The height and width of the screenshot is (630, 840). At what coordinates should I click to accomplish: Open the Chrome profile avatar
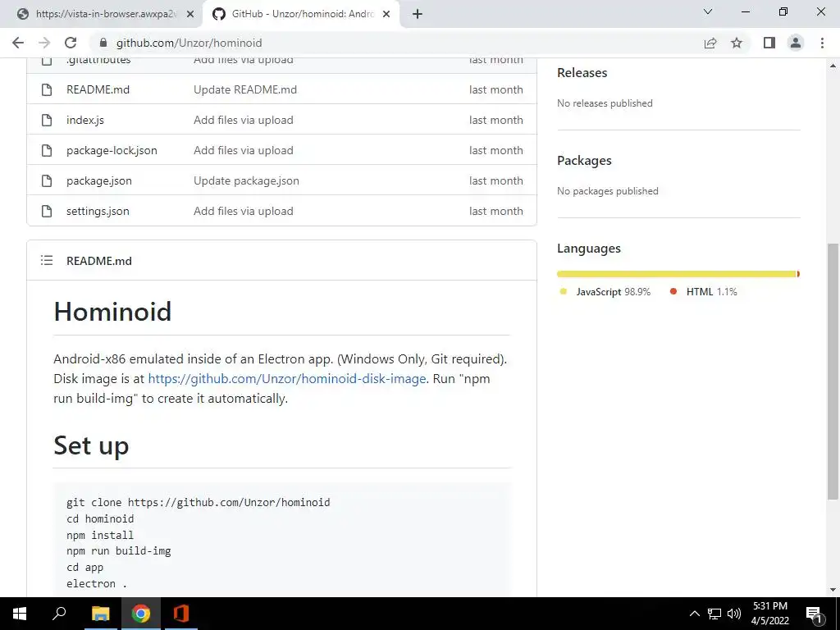[x=796, y=43]
